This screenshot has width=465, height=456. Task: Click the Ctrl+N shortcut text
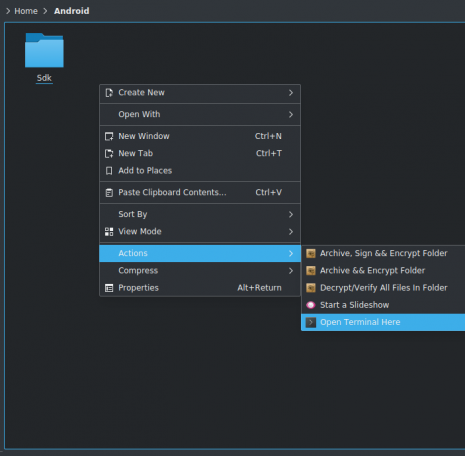[x=268, y=136]
